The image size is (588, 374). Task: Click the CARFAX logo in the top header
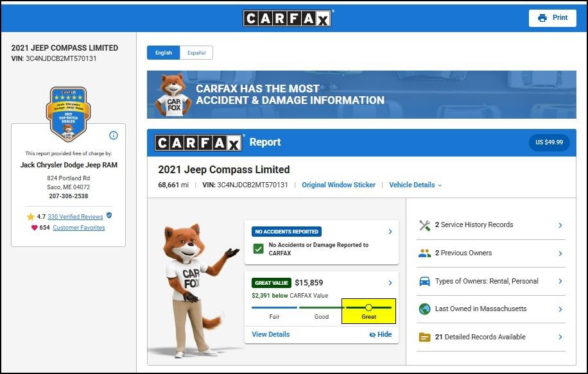(287, 18)
